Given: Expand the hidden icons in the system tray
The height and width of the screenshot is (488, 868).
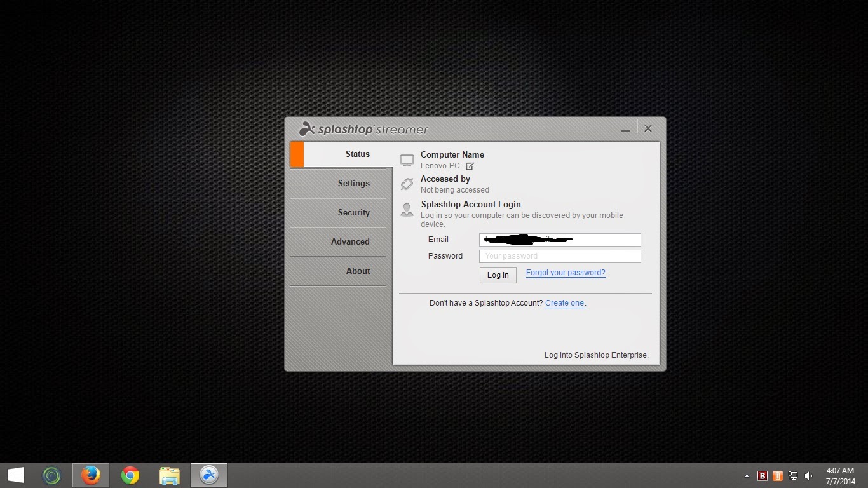Looking at the screenshot, I should 747,475.
